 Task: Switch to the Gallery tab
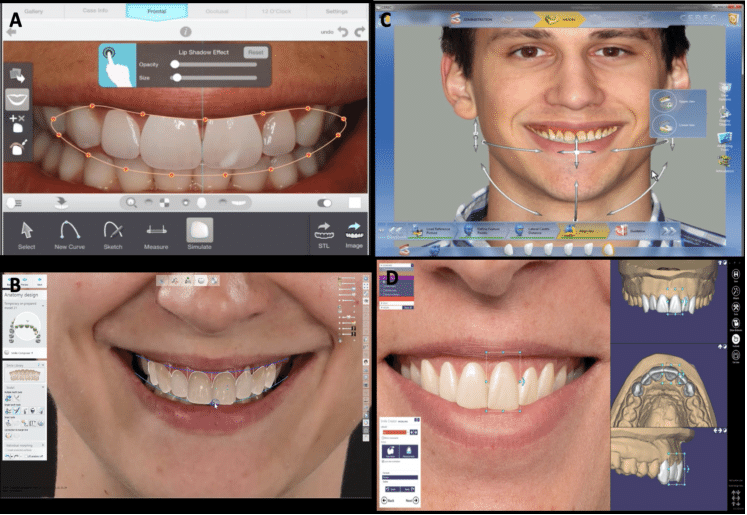coord(35,9)
